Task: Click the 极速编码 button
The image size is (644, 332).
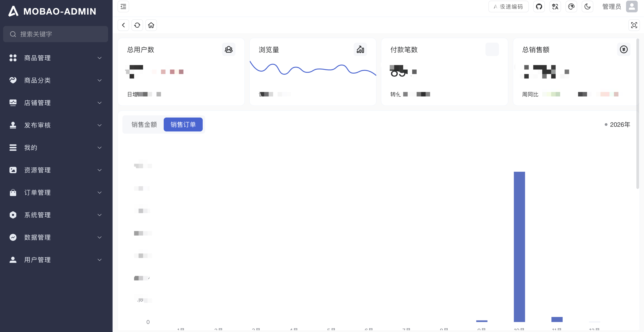Action: [x=508, y=7]
